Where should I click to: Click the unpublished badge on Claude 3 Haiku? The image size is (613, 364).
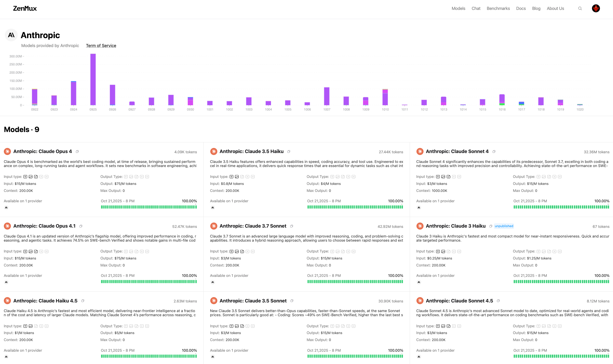coord(504,226)
